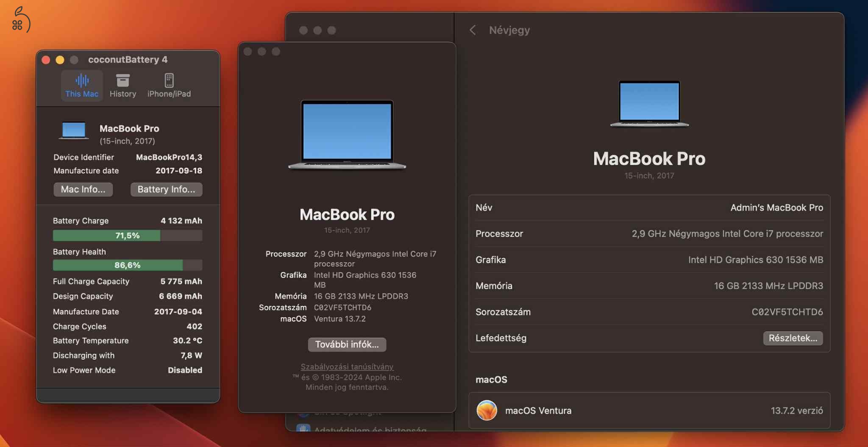Click the iPhone/iPad device icon
The height and width of the screenshot is (447, 868).
pos(169,80)
